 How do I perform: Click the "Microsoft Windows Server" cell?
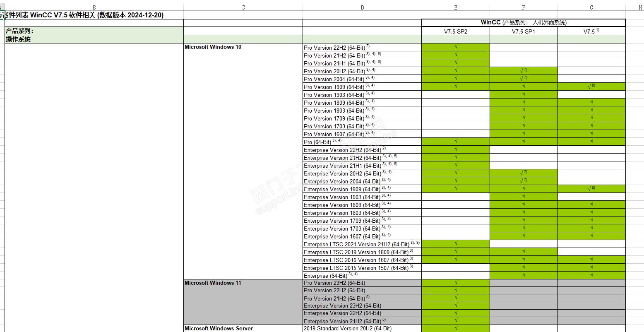click(243, 329)
